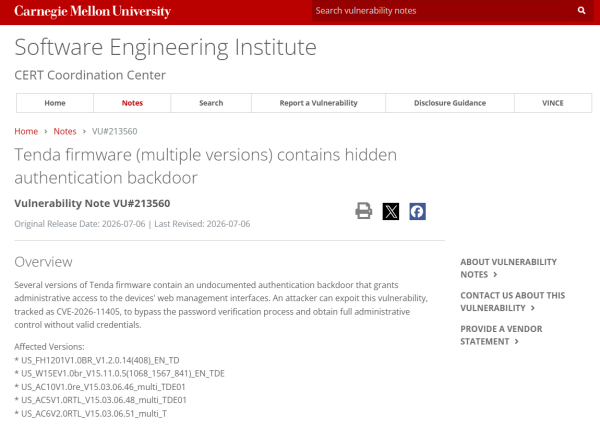Image resolution: width=600 pixels, height=424 pixels.
Task: Open the VINCE tab
Action: click(x=553, y=103)
